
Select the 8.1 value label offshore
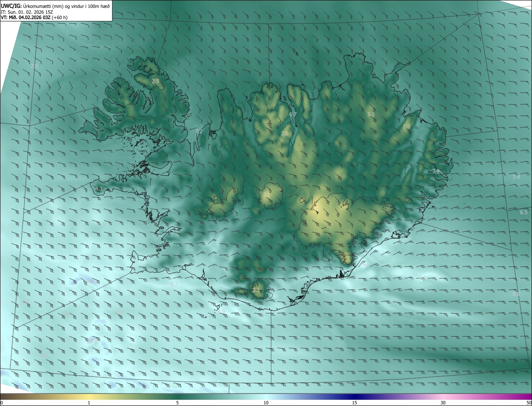click(516, 293)
